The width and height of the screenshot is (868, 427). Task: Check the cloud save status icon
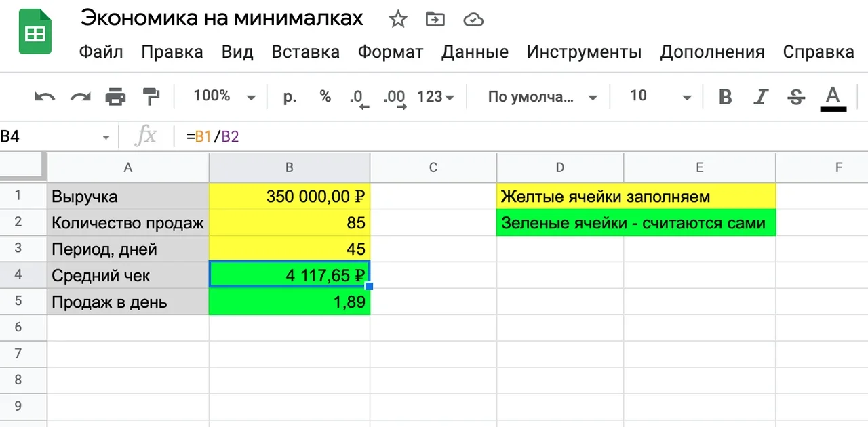click(x=473, y=20)
